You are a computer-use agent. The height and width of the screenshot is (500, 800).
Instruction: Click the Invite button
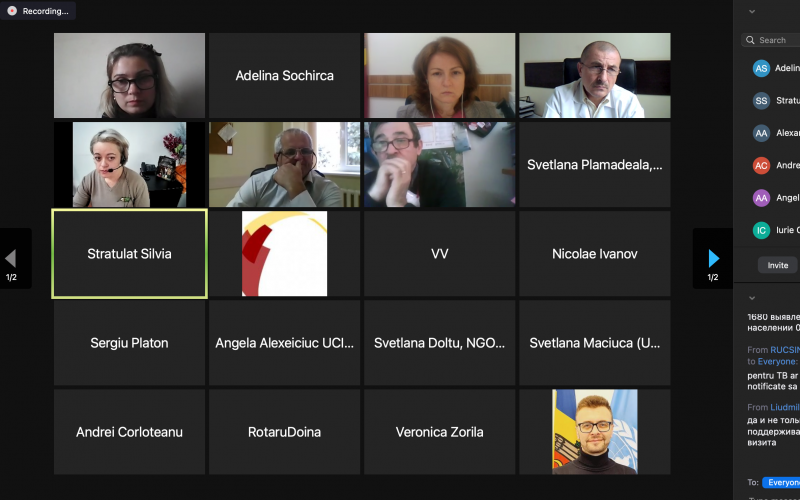pyautogui.click(x=778, y=265)
